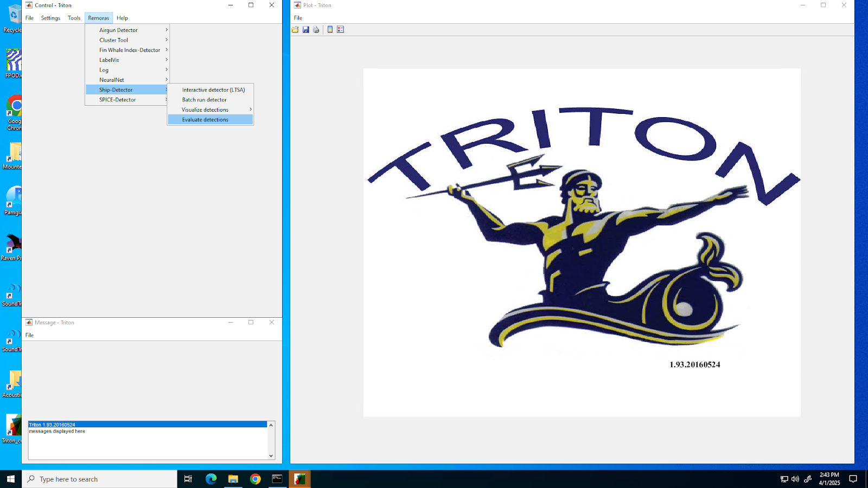
Task: Open the File menu in the Plot window
Action: click(298, 18)
